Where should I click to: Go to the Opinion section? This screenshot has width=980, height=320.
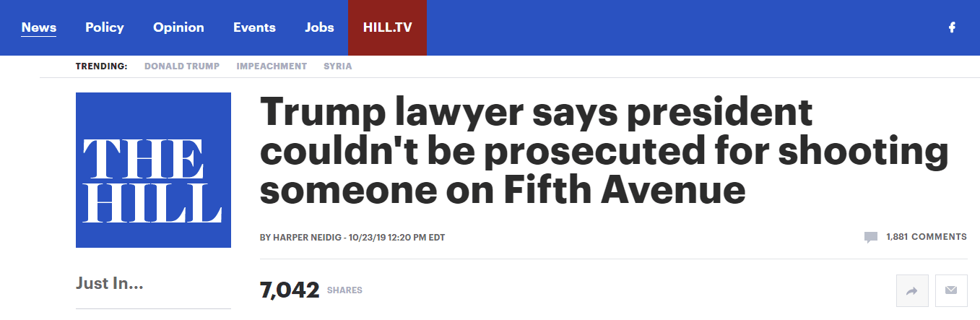(178, 27)
